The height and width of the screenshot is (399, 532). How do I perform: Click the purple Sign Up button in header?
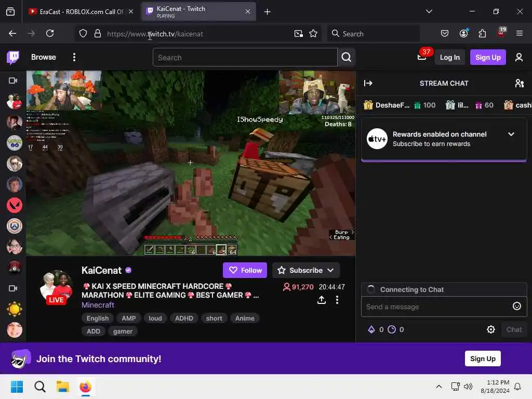pyautogui.click(x=488, y=57)
